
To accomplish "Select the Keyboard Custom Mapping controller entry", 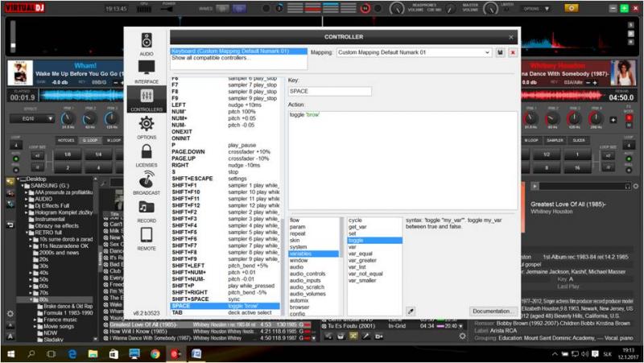I will 238,52.
